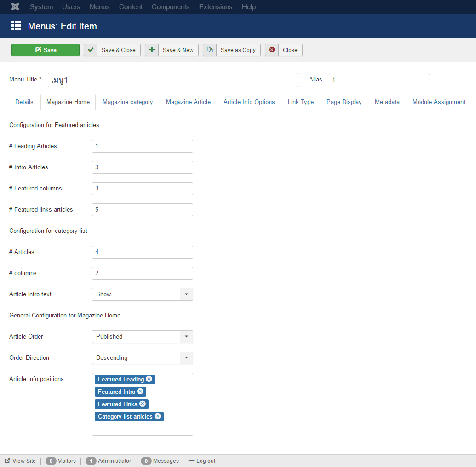This screenshot has width=476, height=467.
Task: Click the red Close icon
Action: 272,50
